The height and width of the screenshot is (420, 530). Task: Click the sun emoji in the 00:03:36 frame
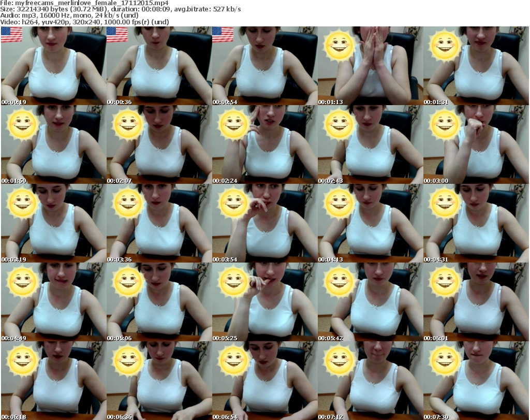pyautogui.click(x=128, y=203)
